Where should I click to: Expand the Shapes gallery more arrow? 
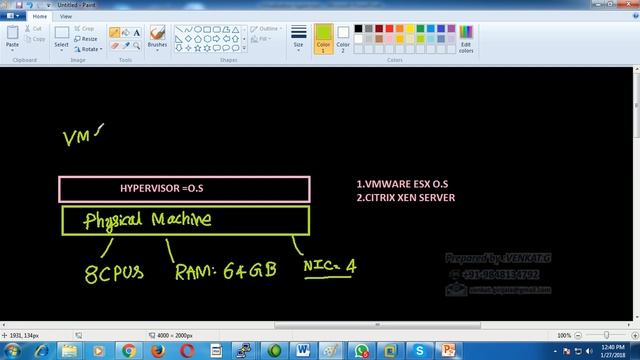(x=244, y=49)
